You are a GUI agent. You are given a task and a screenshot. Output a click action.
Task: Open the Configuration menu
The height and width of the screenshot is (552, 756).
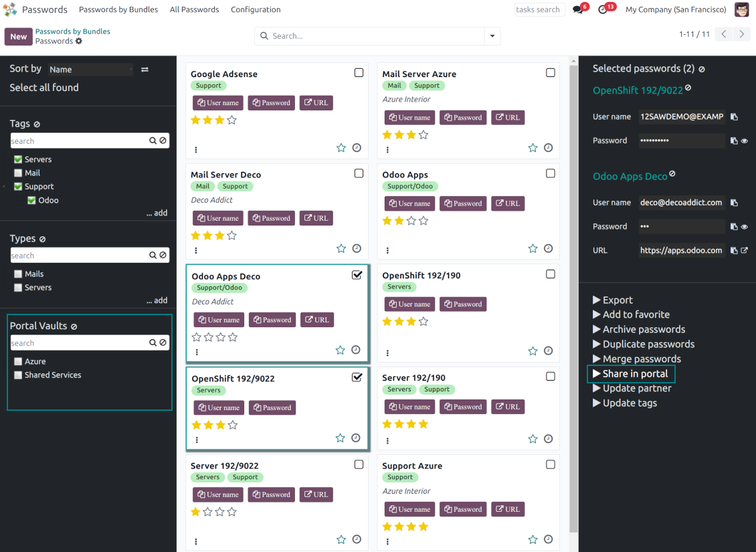(x=256, y=10)
